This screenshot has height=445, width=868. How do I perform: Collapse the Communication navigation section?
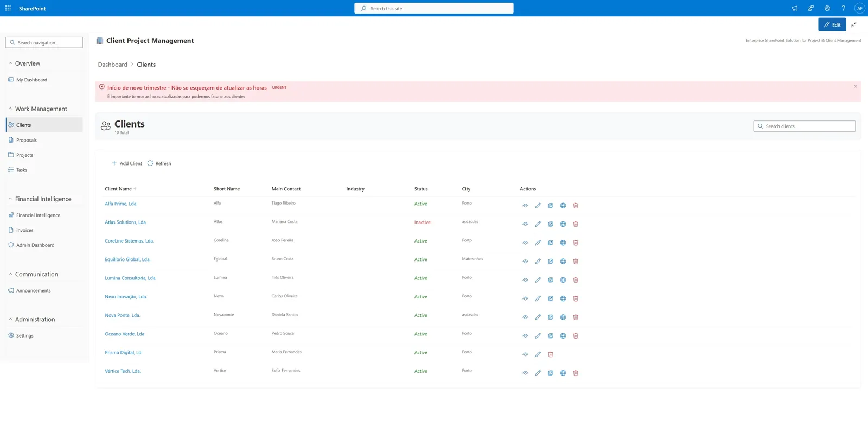[x=10, y=274]
